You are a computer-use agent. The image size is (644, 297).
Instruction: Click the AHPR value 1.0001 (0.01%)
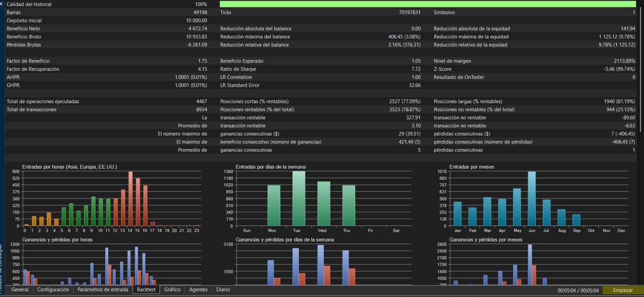(x=191, y=77)
